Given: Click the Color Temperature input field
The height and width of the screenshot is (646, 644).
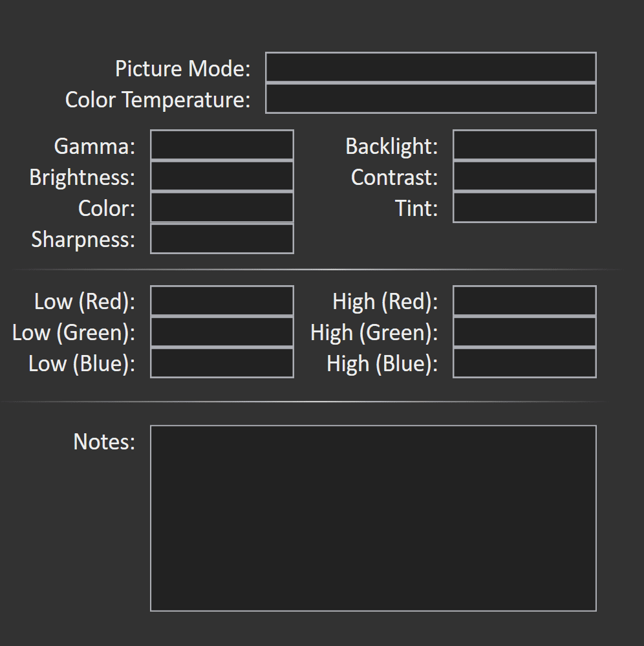Looking at the screenshot, I should (x=431, y=98).
